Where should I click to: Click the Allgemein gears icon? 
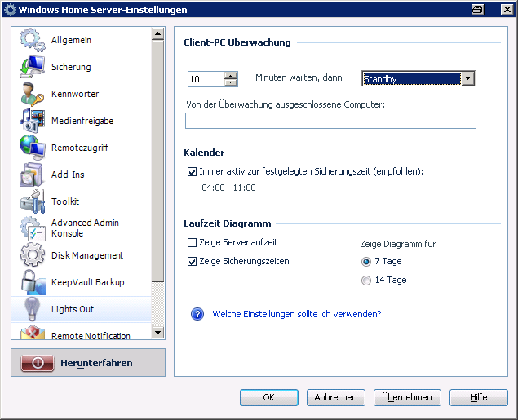coord(32,40)
